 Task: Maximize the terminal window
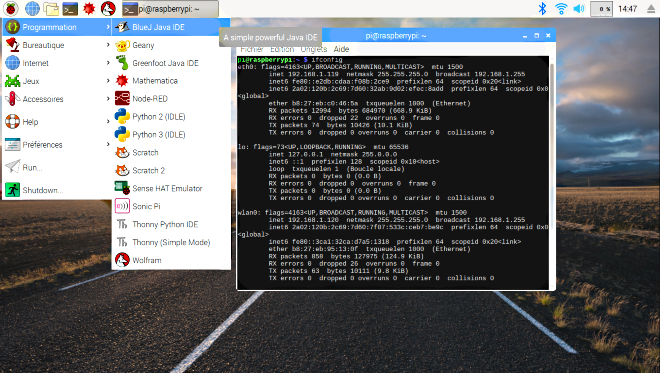(537, 36)
